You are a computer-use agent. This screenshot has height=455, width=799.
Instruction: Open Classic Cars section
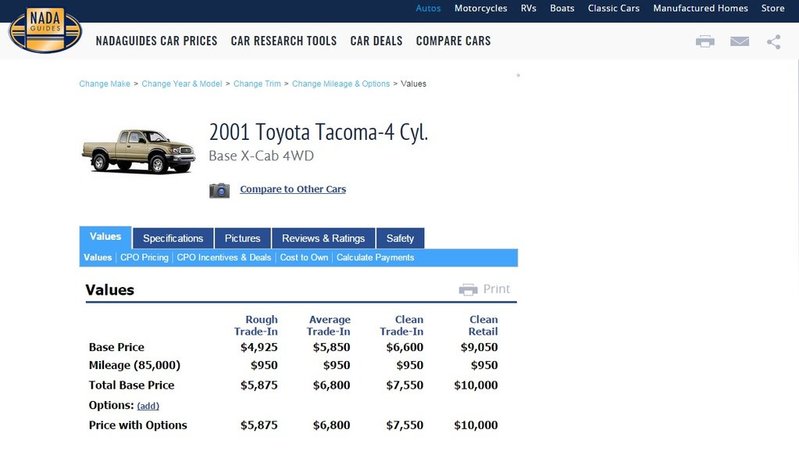[614, 8]
